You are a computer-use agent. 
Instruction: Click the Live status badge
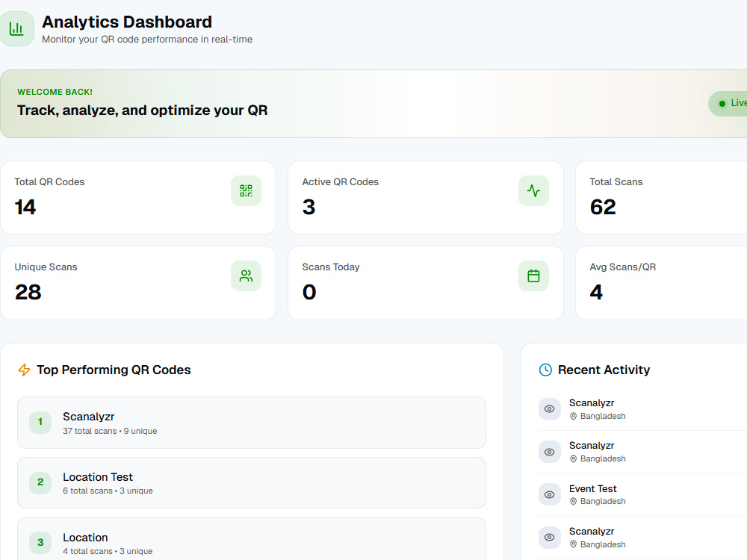pos(728,103)
